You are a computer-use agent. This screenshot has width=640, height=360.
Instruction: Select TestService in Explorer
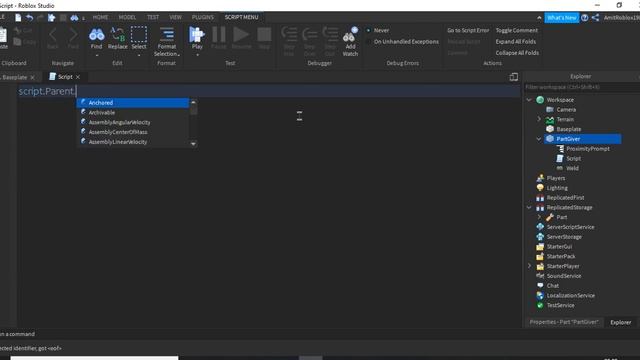pyautogui.click(x=560, y=306)
